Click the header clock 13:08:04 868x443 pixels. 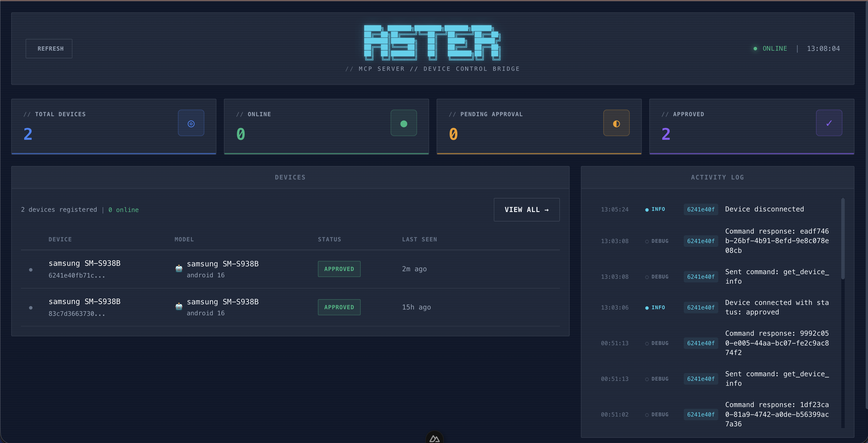click(x=823, y=49)
